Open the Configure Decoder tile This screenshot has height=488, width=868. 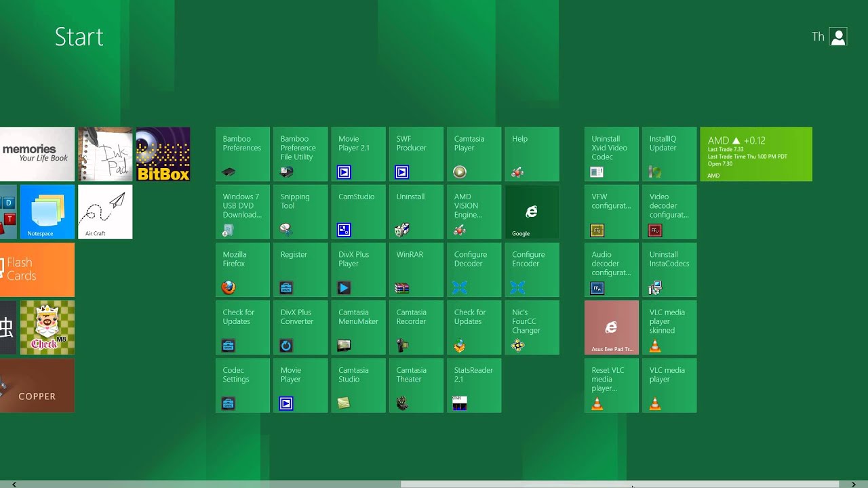(474, 270)
